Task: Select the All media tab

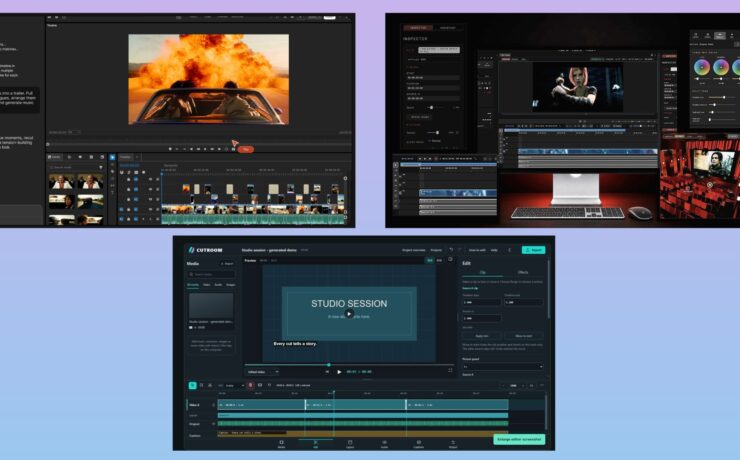Action: coord(193,285)
